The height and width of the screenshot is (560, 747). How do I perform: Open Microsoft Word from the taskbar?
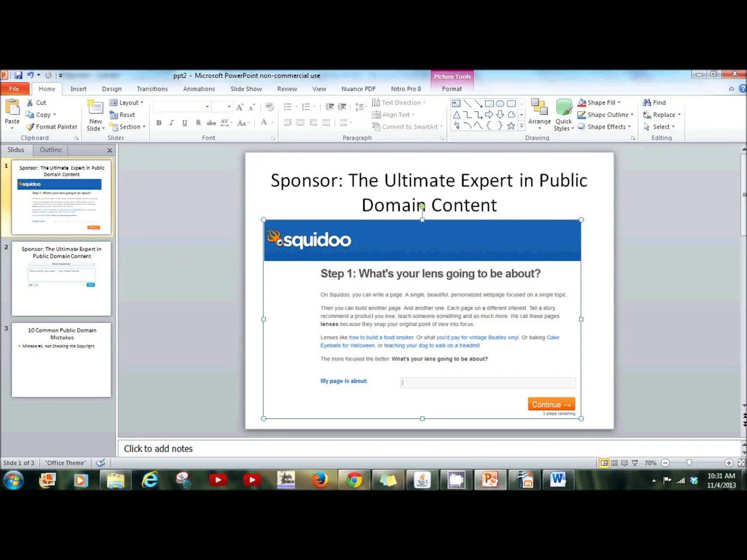[558, 480]
